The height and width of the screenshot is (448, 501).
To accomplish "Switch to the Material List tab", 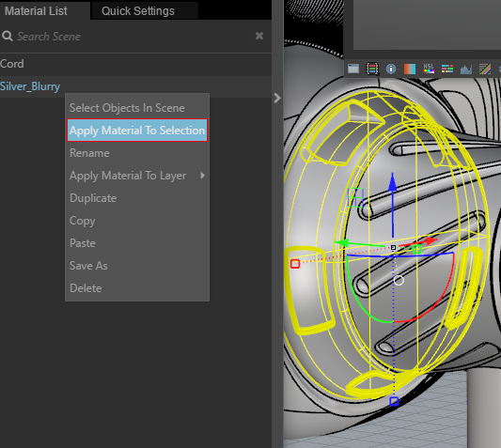I will coord(36,11).
